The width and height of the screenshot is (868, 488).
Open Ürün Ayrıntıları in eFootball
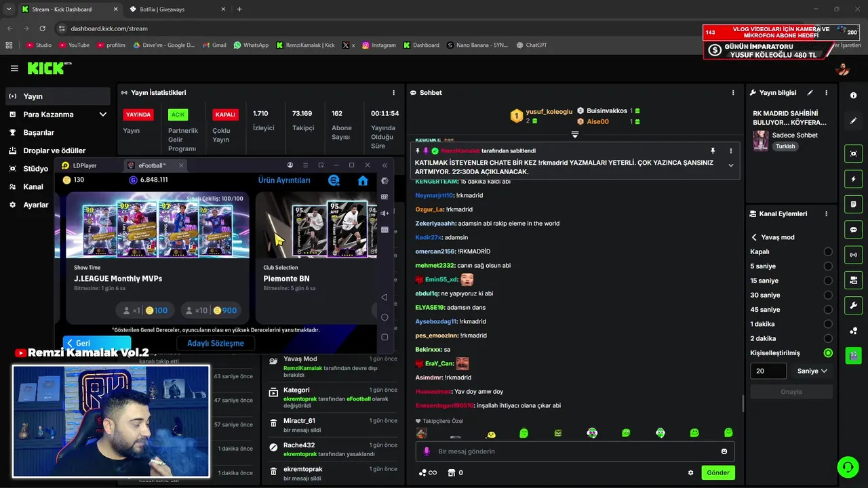tap(284, 180)
